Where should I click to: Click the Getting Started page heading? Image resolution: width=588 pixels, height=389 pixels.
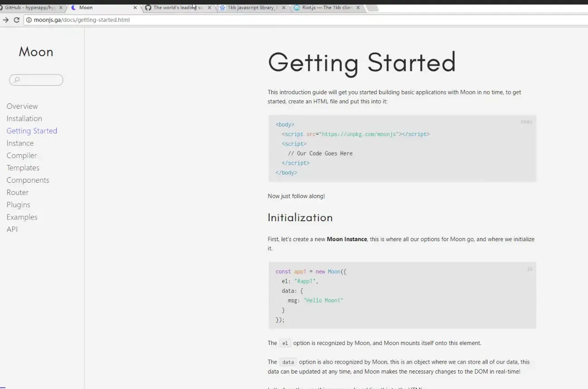(361, 62)
